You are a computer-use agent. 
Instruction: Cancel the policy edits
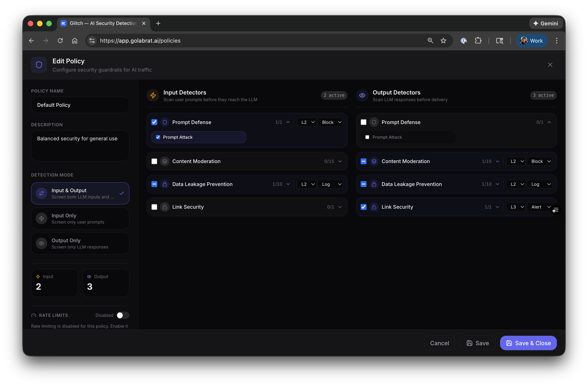[x=439, y=343]
